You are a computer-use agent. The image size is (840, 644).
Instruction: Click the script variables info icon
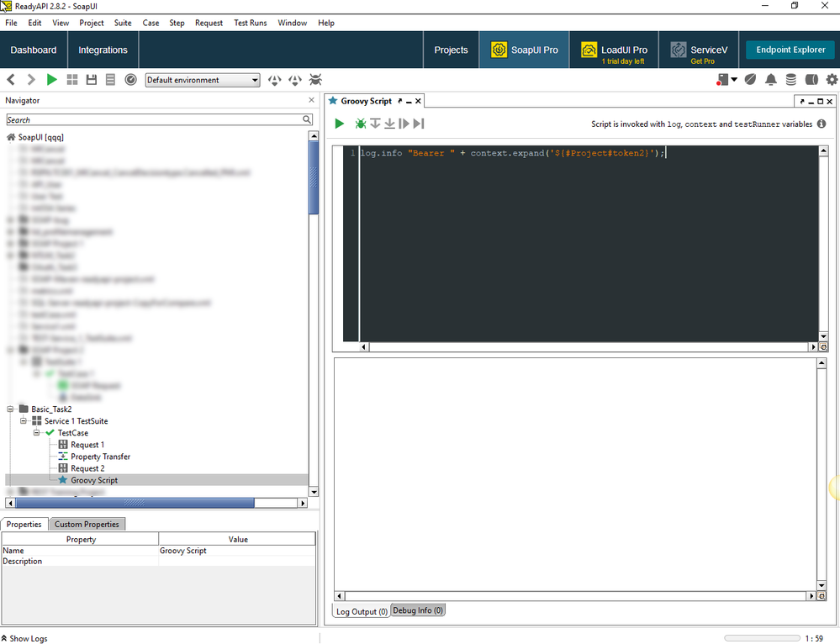coord(822,124)
